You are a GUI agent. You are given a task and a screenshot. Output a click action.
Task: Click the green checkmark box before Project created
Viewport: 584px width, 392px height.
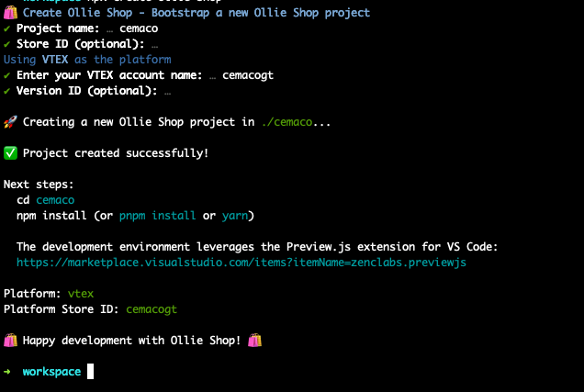pyautogui.click(x=10, y=153)
